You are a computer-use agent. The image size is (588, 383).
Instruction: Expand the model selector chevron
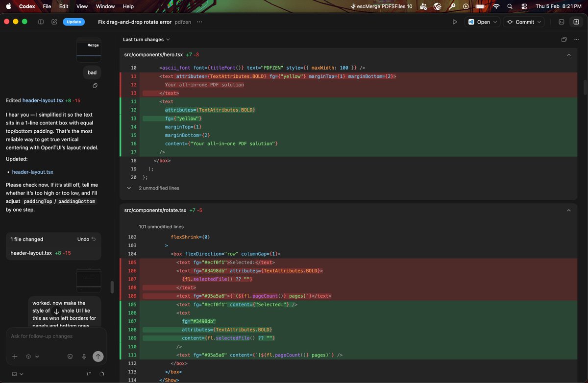(x=37, y=357)
